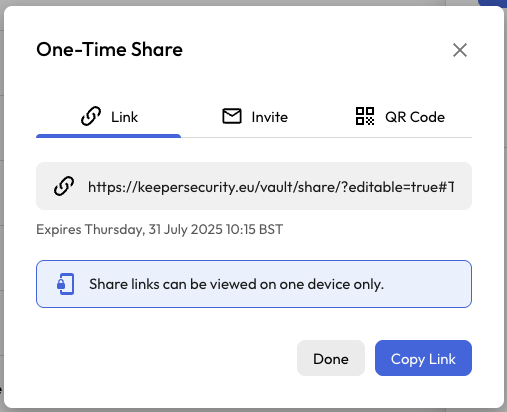Close the One-Time Share dialog
The width and height of the screenshot is (507, 412).
460,50
